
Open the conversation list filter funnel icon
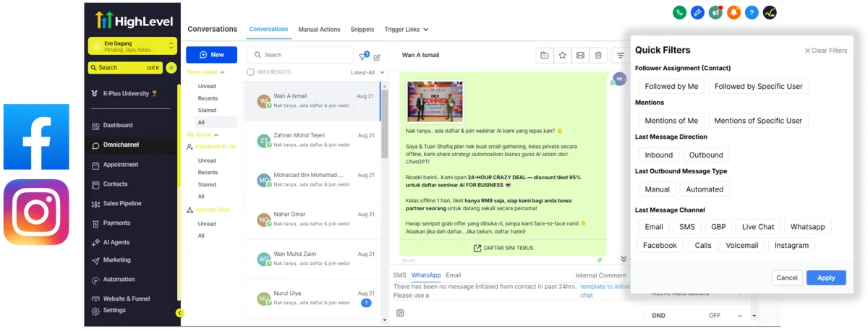[364, 56]
